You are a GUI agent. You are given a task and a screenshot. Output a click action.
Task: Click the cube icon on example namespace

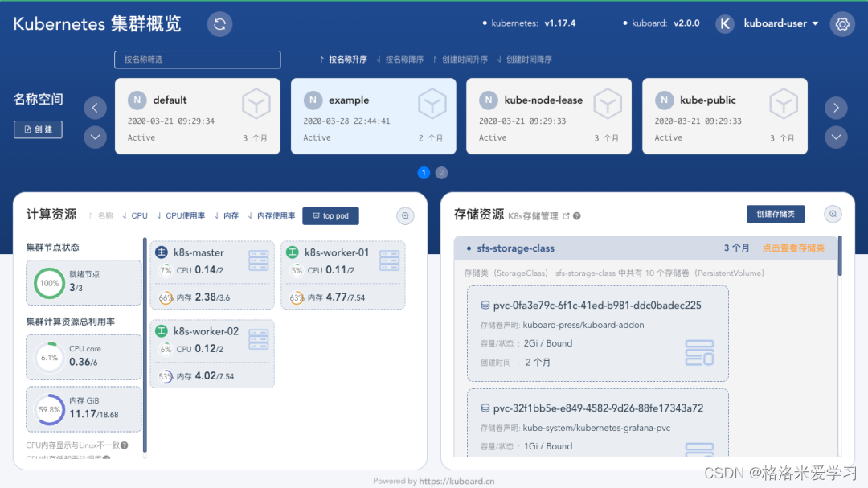click(432, 104)
